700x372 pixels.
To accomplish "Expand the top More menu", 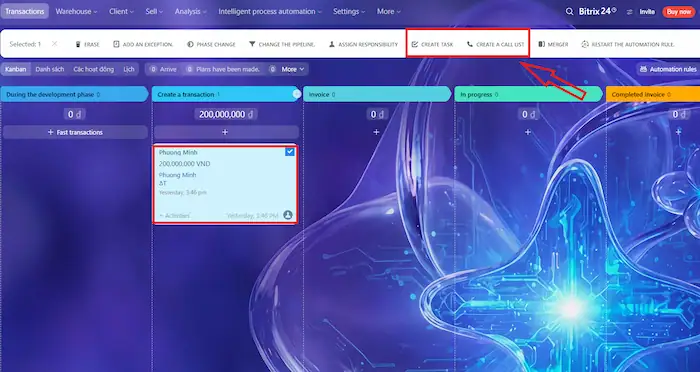I will 388,12.
